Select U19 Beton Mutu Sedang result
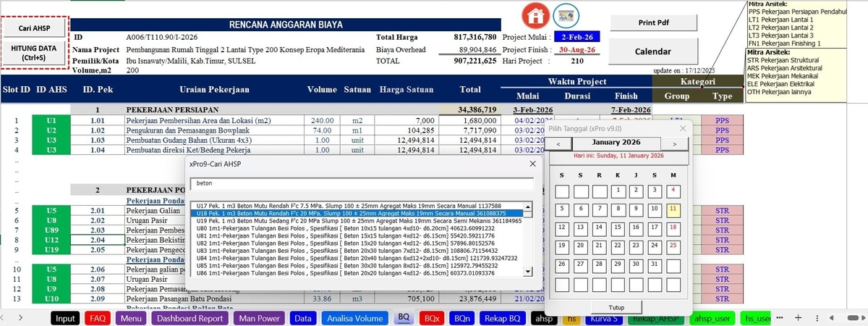 pos(357,220)
